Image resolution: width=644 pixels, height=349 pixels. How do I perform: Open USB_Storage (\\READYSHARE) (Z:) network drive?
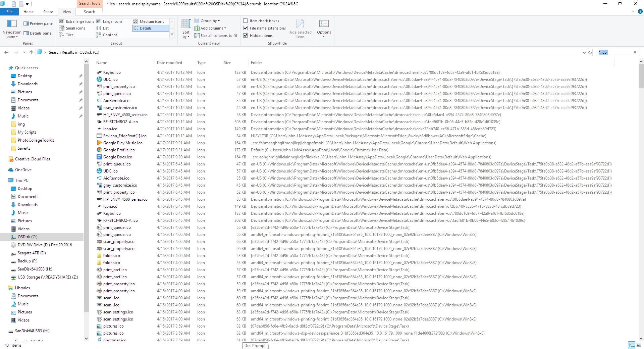(48, 277)
